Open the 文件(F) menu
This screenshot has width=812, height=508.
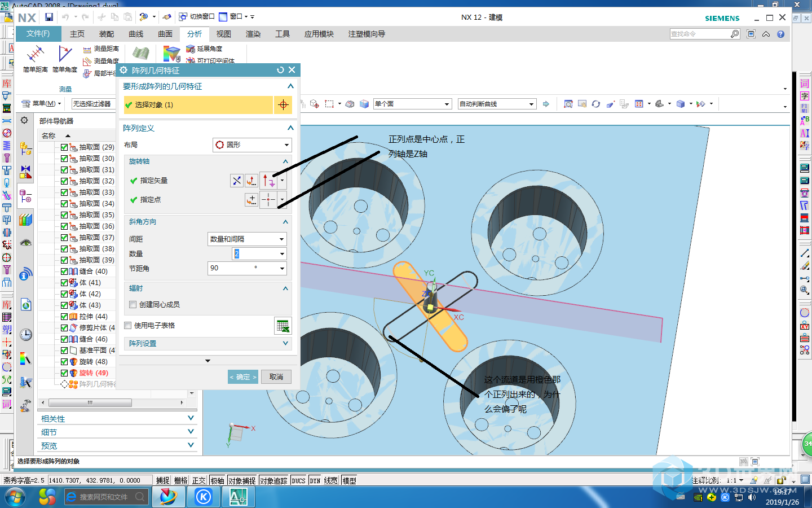point(38,34)
